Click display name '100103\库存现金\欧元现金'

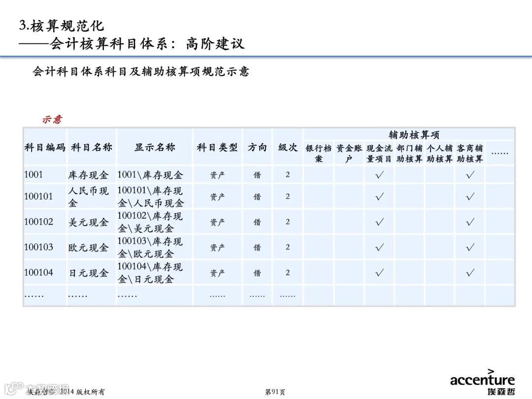(150, 248)
